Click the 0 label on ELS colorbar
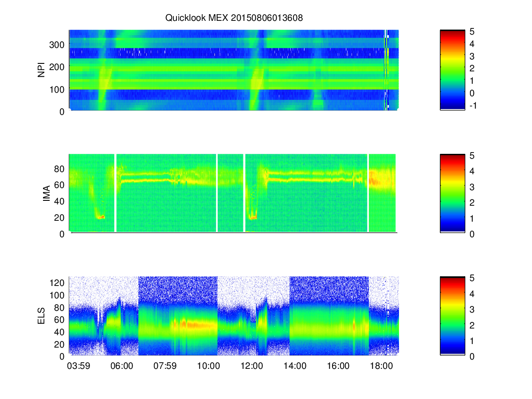Screen dimensions: 532x399 coord(473,356)
